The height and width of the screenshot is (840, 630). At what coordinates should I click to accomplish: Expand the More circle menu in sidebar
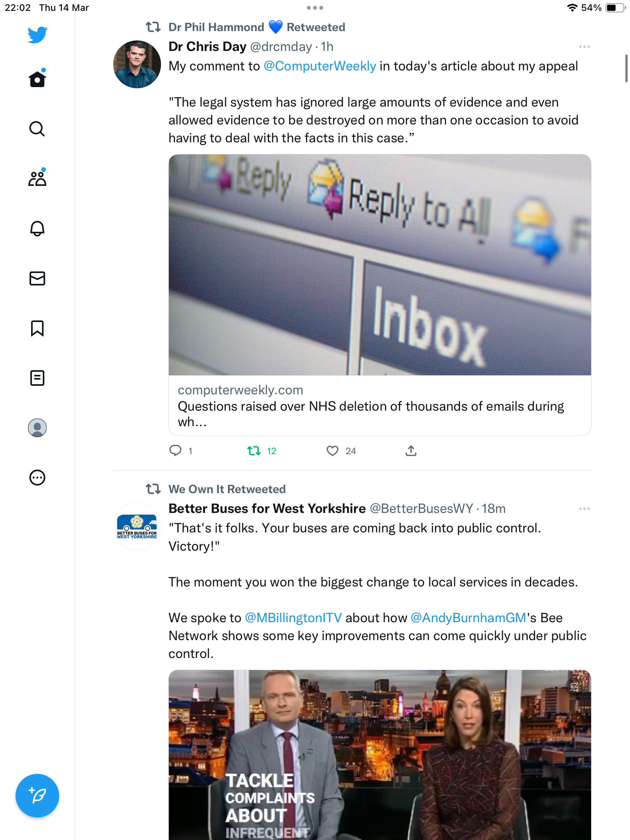click(x=37, y=478)
